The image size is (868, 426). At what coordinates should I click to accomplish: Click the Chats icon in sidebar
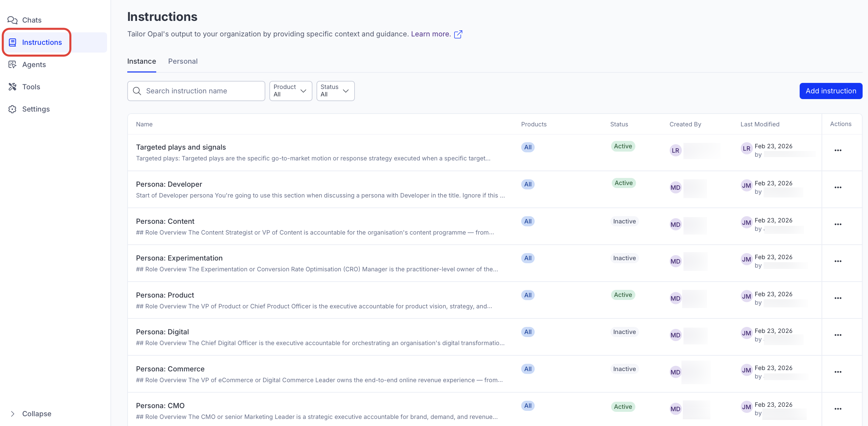(12, 20)
